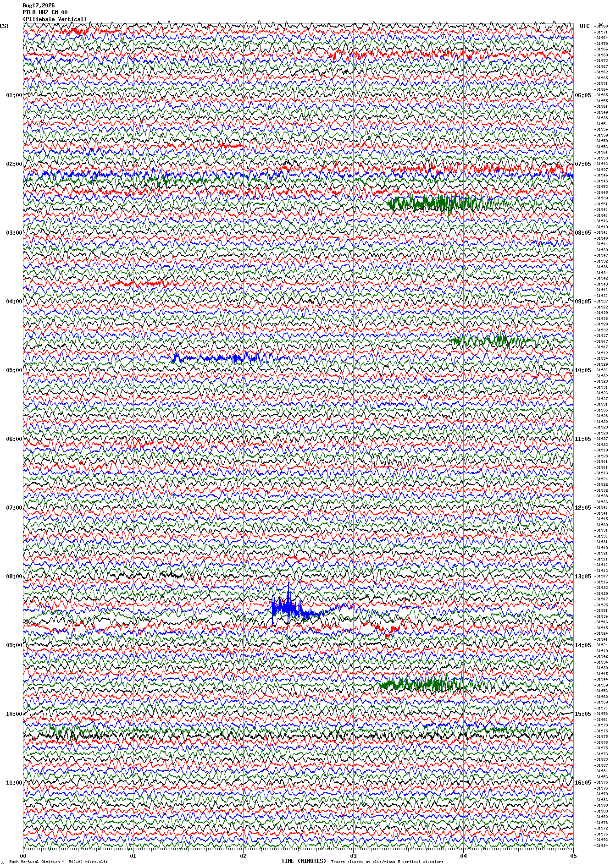Select the 15:05 UTC time label

click(x=583, y=714)
